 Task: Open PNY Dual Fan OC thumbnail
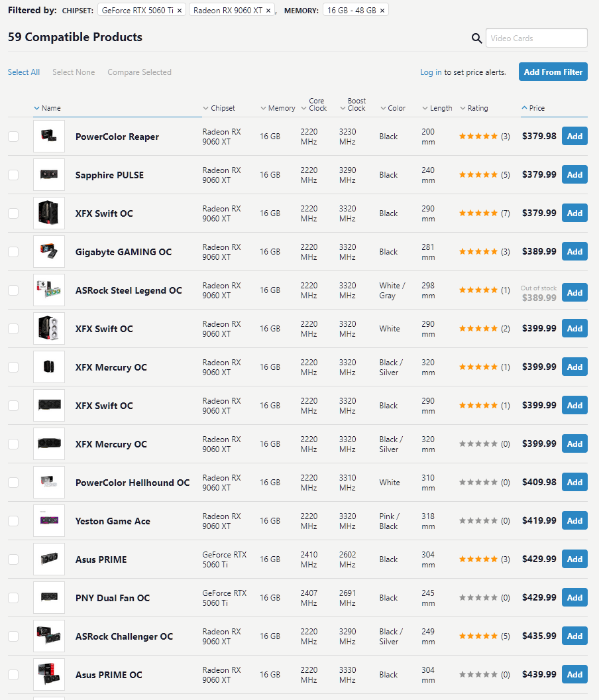pyautogui.click(x=49, y=597)
